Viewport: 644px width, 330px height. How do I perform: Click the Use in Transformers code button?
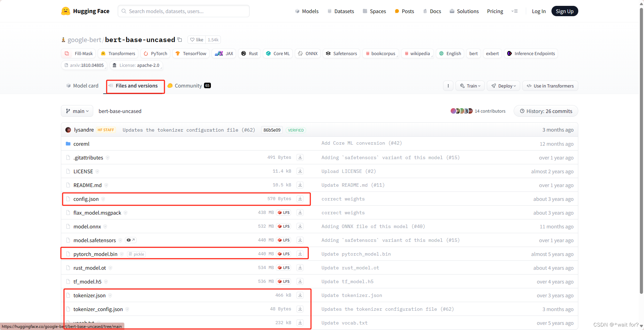(550, 86)
